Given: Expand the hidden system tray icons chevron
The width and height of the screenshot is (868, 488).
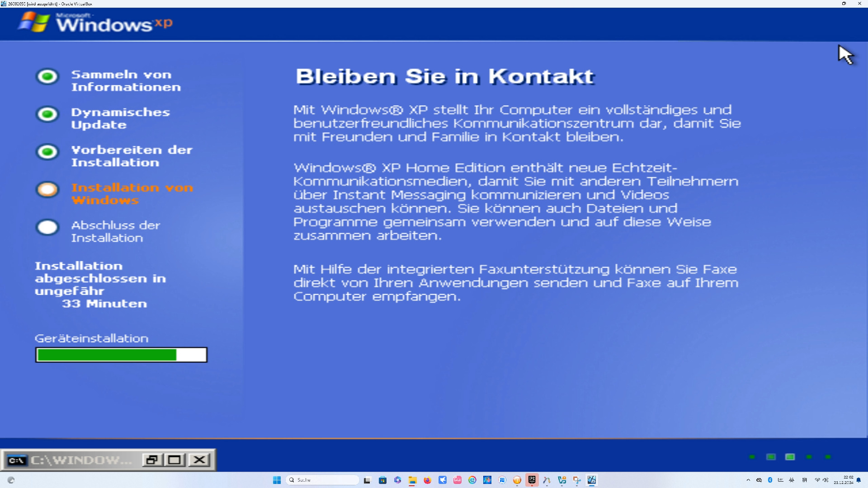Looking at the screenshot, I should [748, 480].
